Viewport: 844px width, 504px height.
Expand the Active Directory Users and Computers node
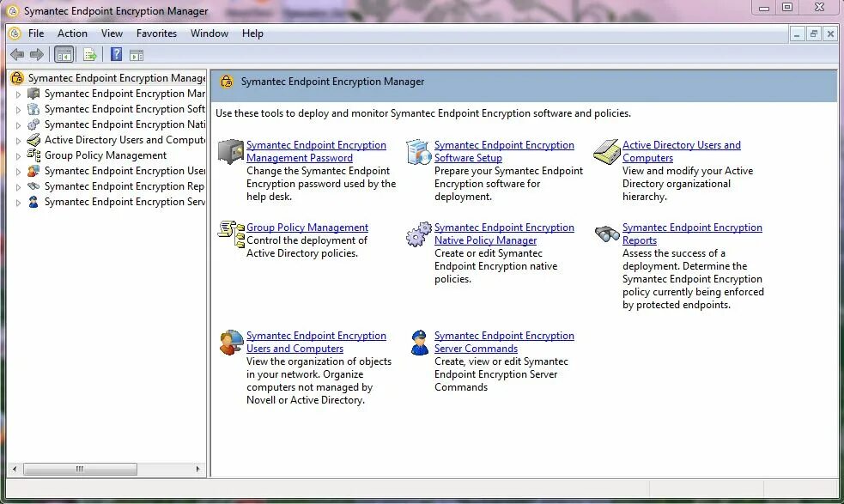(18, 141)
